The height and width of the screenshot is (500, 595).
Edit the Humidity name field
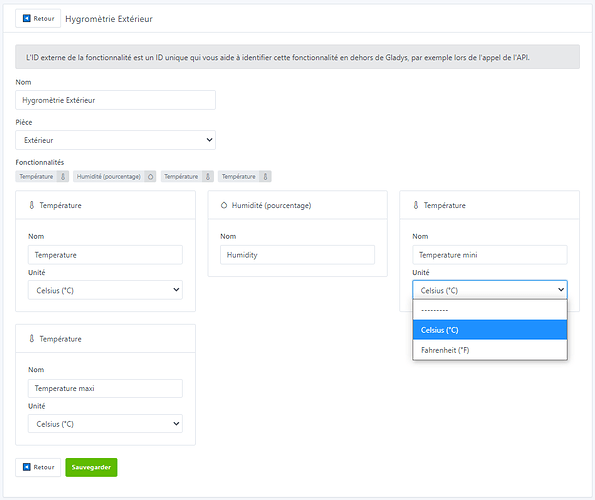coord(298,255)
